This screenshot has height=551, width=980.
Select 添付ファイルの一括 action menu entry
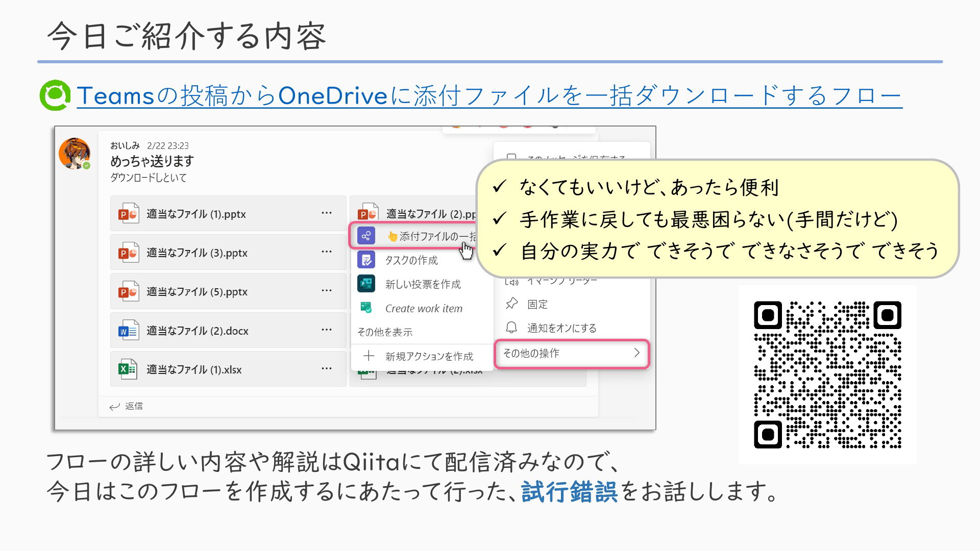coord(413,236)
